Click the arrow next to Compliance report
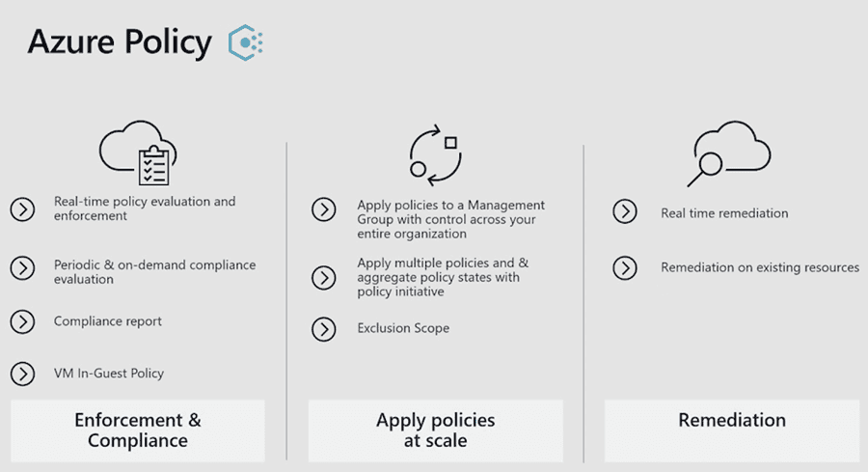 pyautogui.click(x=23, y=321)
